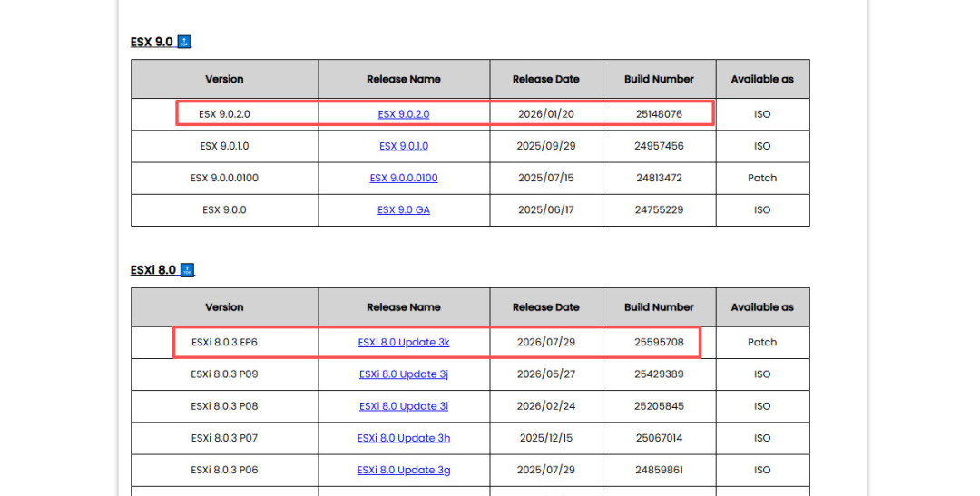
Task: Click ISO in the ESX 9.0.2.0 row
Action: pos(762,114)
